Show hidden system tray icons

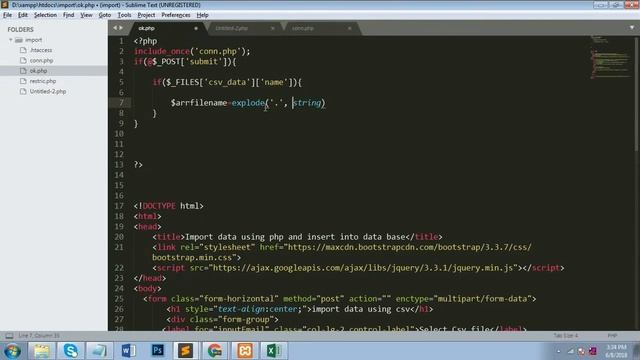click(559, 351)
